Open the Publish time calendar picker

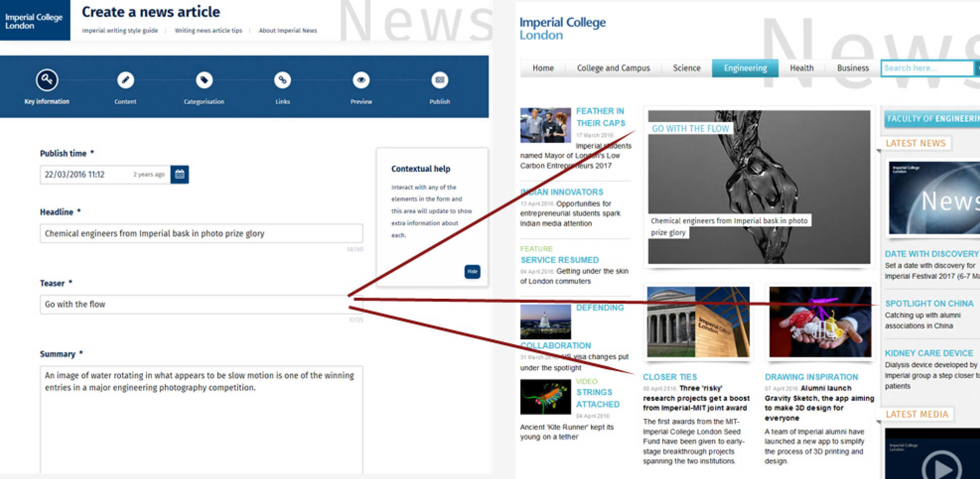(179, 175)
